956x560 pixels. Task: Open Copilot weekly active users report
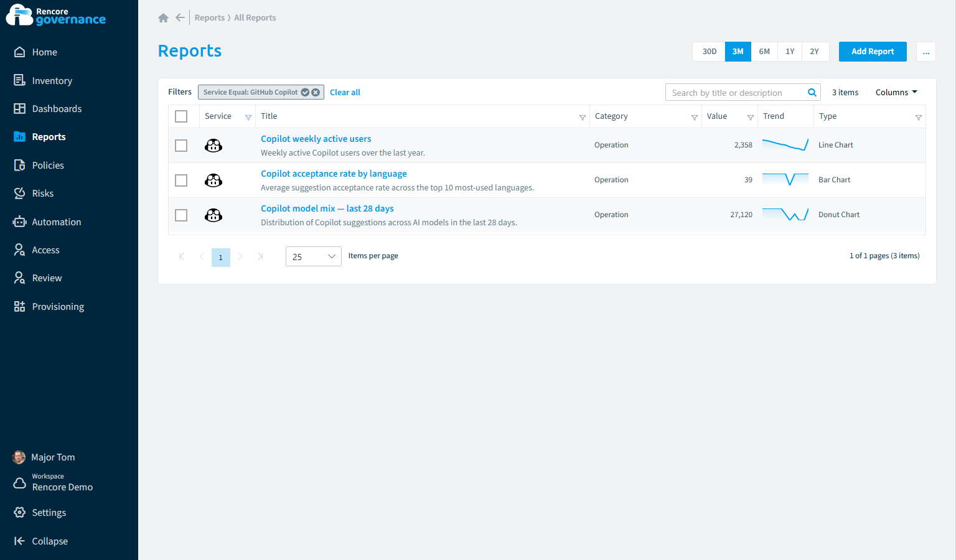coord(316,139)
